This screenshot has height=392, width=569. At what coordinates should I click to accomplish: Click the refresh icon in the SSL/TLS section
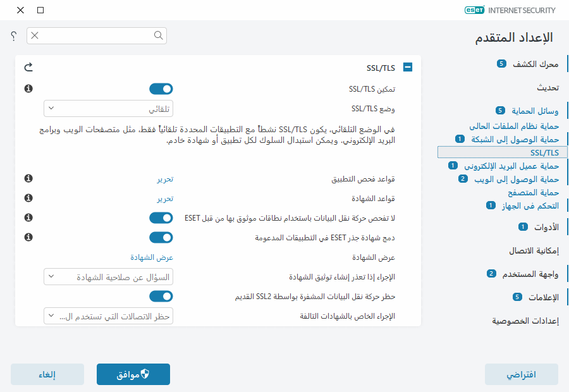[x=28, y=67]
